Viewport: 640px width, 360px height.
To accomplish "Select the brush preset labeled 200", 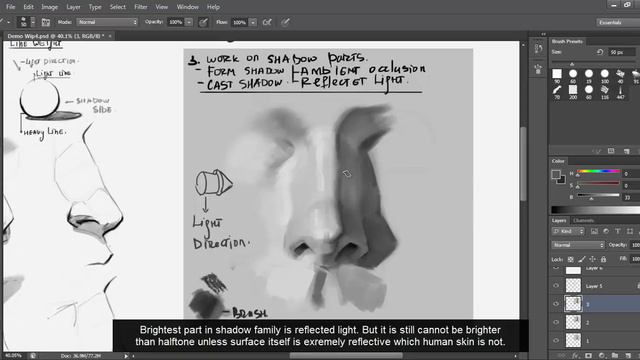I will (x=573, y=92).
